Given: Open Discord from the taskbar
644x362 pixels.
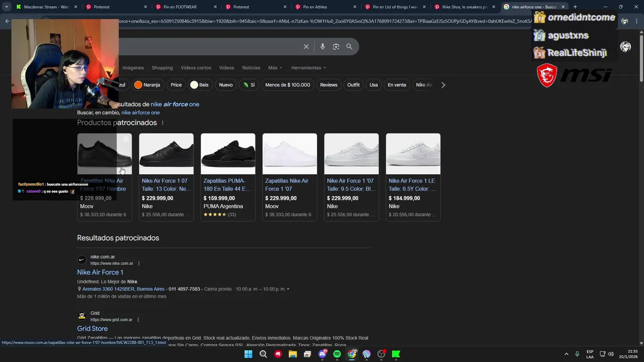Looking at the screenshot, I should tap(323, 354).
